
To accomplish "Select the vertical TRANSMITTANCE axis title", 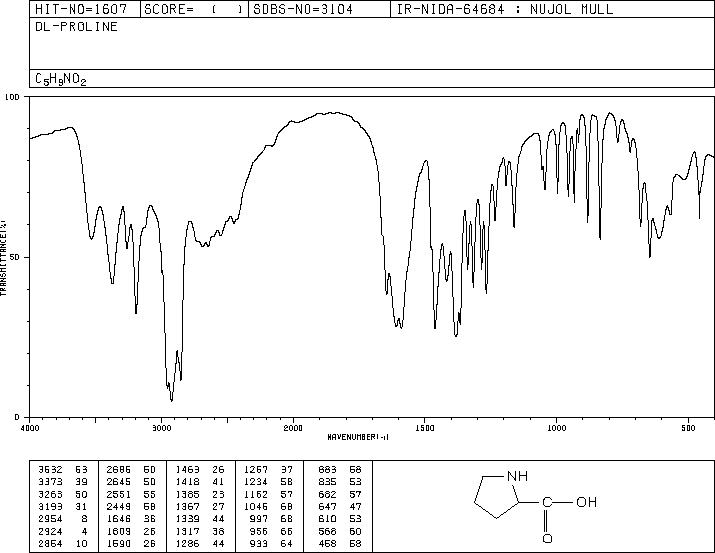I will pos(3,258).
